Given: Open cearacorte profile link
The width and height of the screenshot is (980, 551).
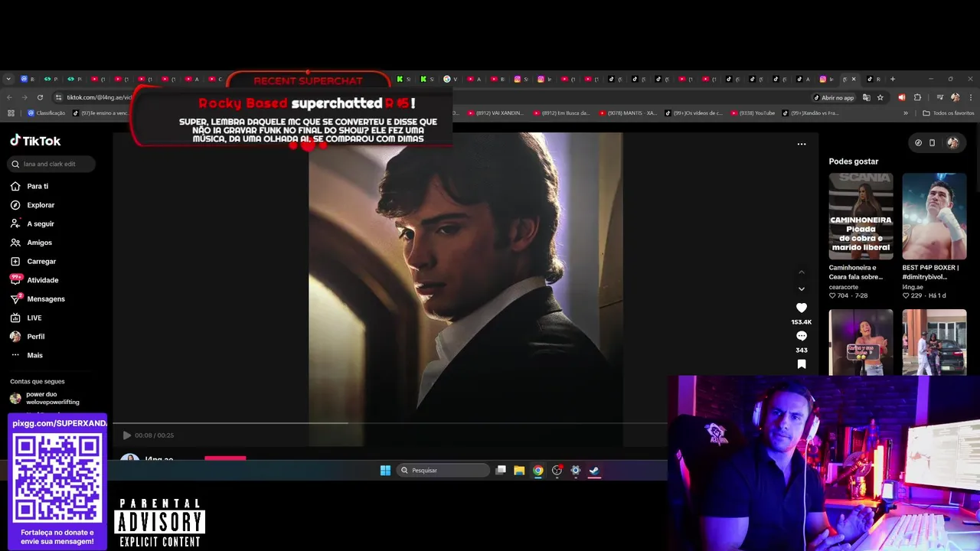Looking at the screenshot, I should (844, 287).
